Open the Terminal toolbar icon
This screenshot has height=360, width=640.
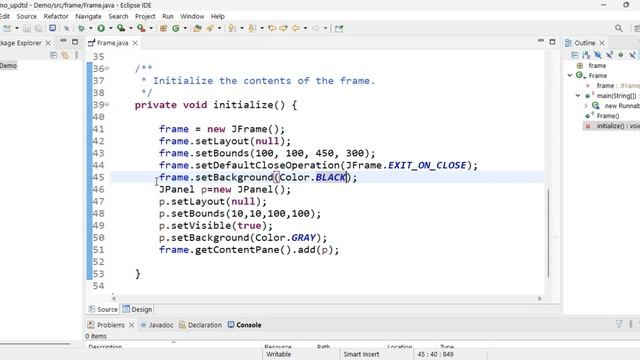[x=53, y=28]
